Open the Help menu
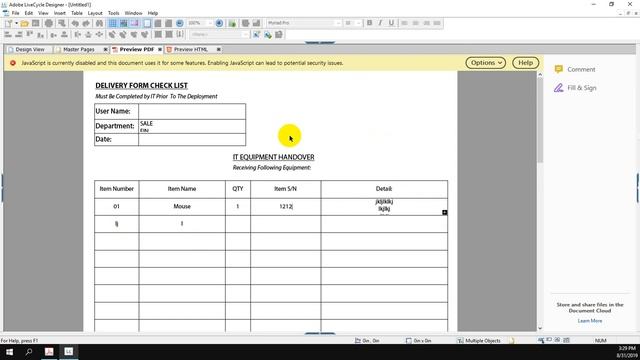Screen dimensions: 640x360 click(153, 13)
